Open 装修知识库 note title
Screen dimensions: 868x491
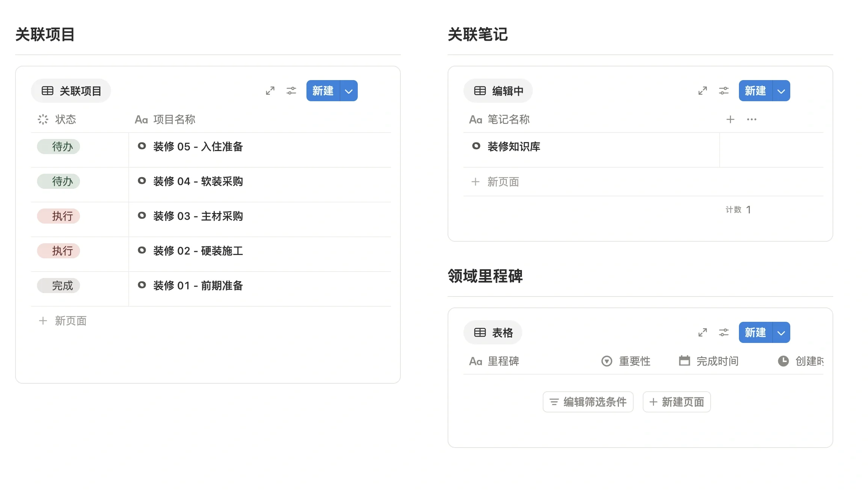click(514, 147)
